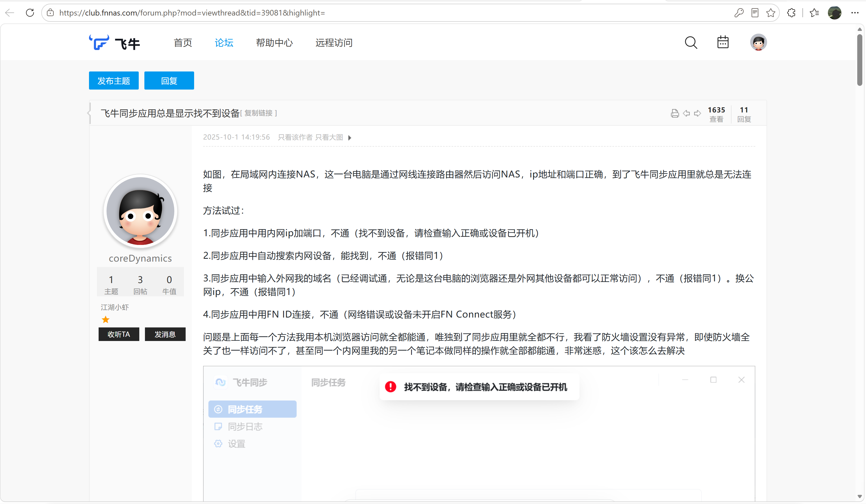Select 只看大图 link
This screenshot has width=866, height=504.
pyautogui.click(x=329, y=137)
